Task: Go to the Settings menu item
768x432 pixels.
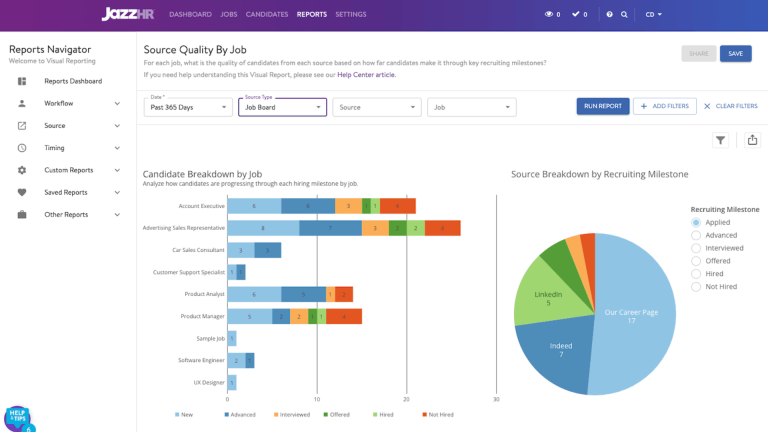Action: pyautogui.click(x=351, y=15)
